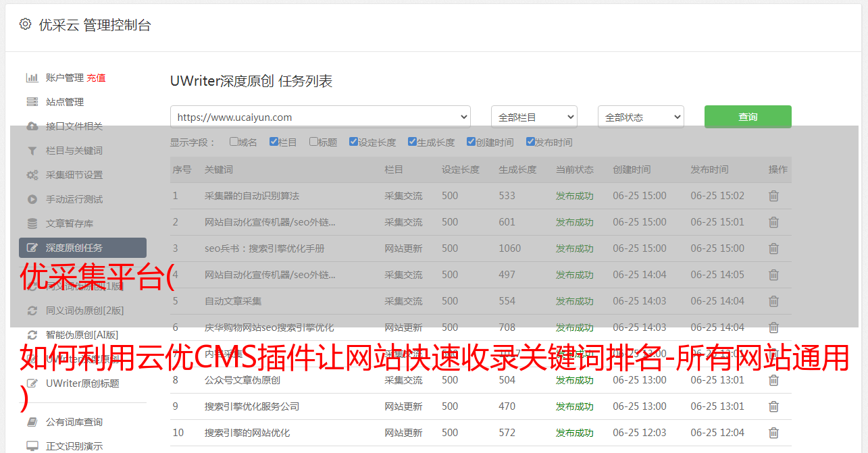Open 正文识别演示 in the sidebar
Viewport: 868px width, 453px height.
tap(74, 446)
